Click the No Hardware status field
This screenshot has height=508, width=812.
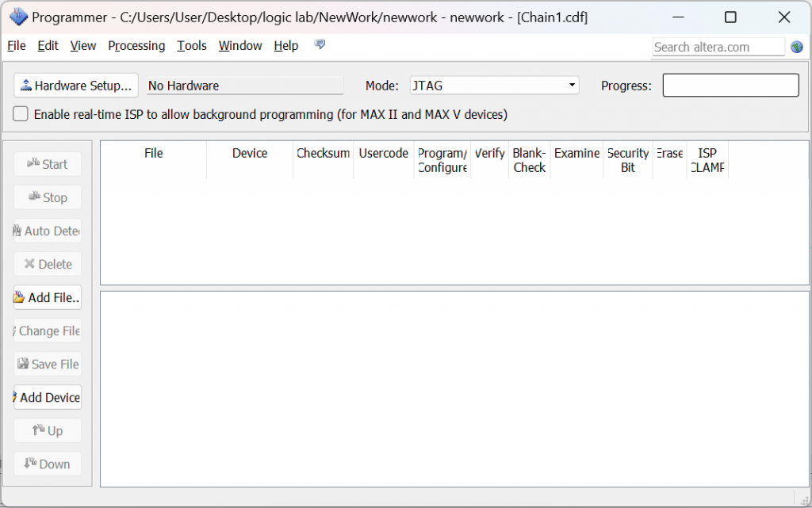click(245, 86)
